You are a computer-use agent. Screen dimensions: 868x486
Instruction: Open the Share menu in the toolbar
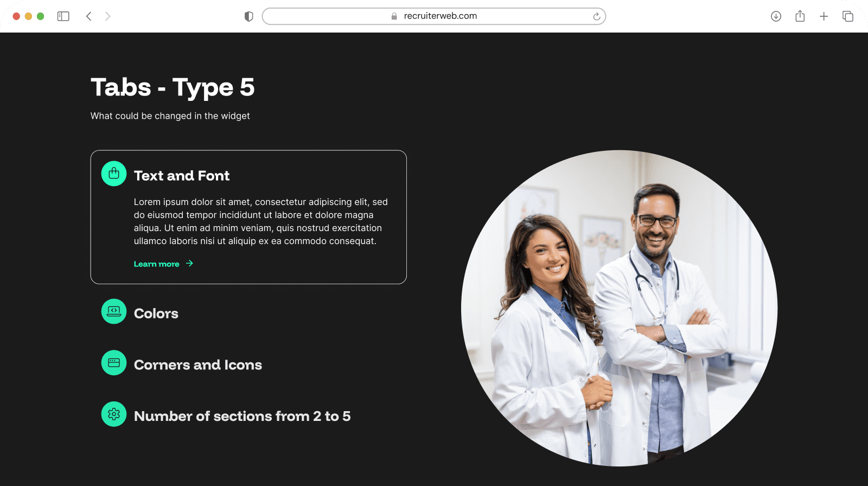click(x=800, y=16)
